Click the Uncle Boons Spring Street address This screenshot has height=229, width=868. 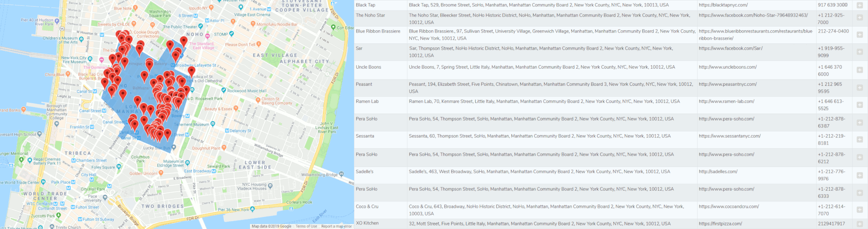[x=542, y=67]
